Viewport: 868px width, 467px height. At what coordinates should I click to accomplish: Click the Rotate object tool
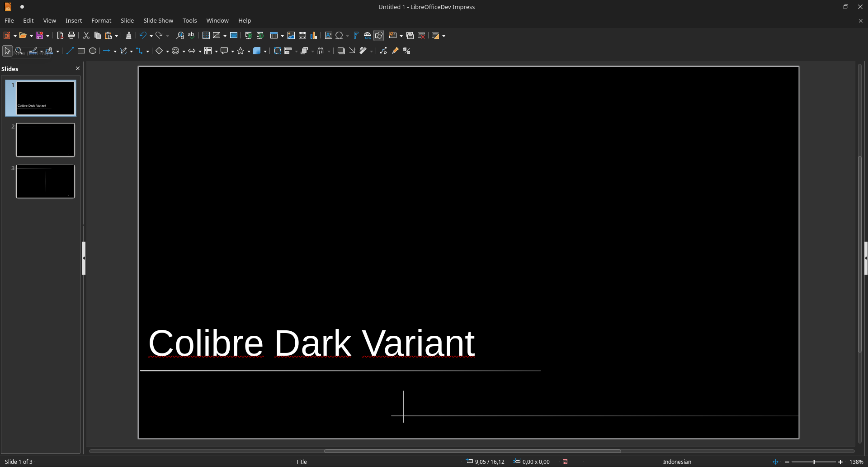(277, 51)
